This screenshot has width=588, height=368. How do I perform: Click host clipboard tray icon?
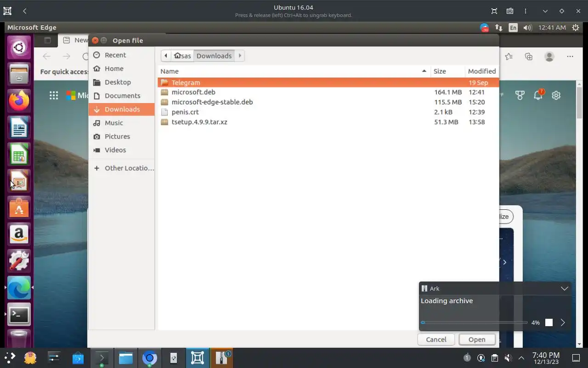click(x=494, y=358)
